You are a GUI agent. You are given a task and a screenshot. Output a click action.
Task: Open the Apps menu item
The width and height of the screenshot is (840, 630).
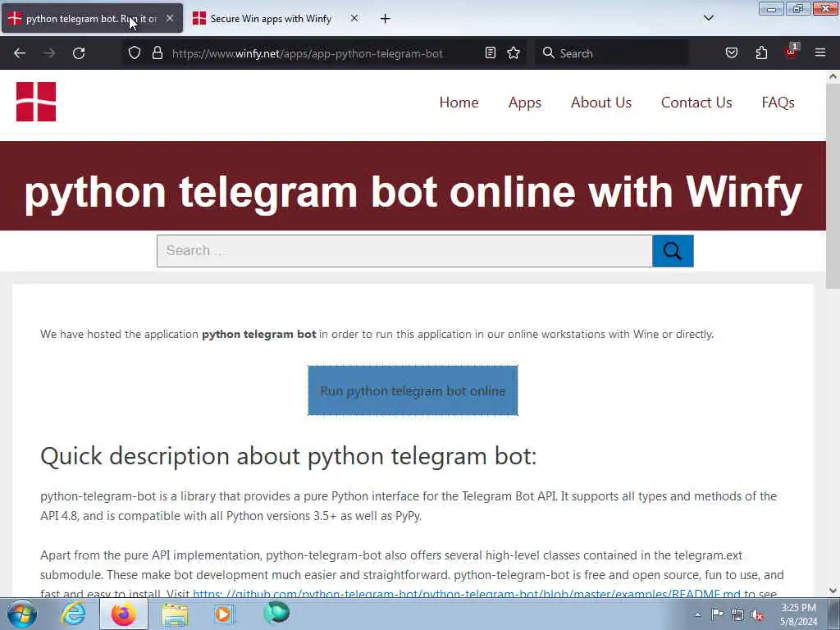pos(524,103)
